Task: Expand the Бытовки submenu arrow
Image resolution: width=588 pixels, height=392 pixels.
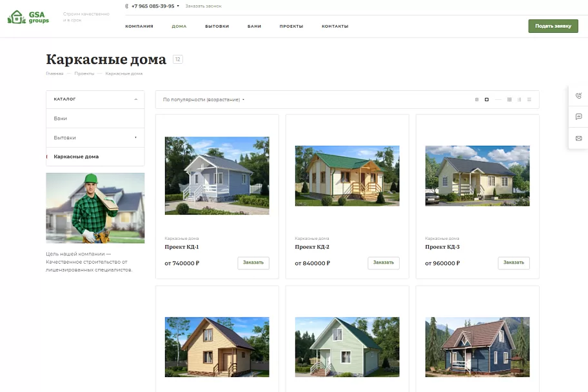Action: click(x=136, y=138)
